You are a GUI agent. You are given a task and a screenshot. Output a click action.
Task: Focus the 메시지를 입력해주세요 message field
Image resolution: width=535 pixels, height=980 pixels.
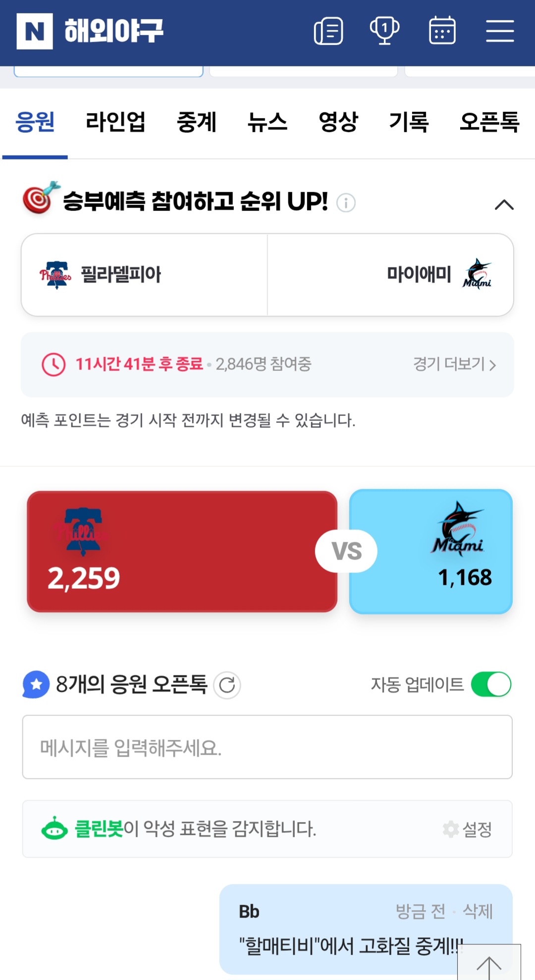click(x=267, y=747)
